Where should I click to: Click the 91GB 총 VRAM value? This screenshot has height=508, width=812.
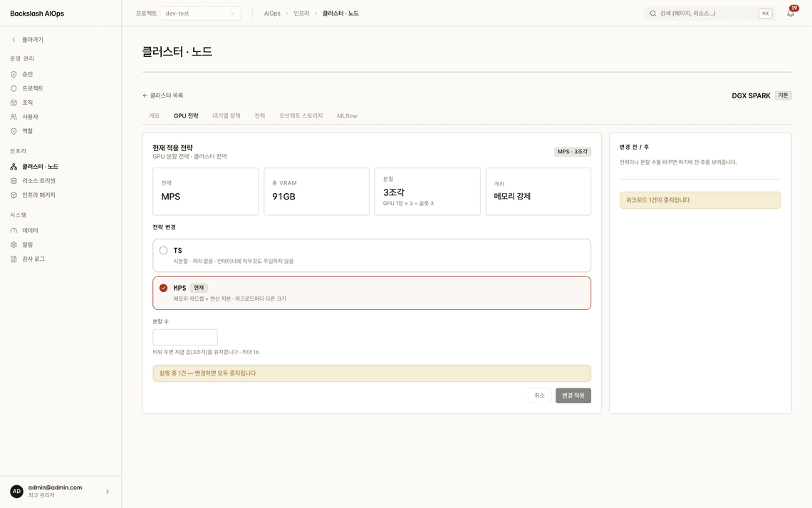[283, 197]
